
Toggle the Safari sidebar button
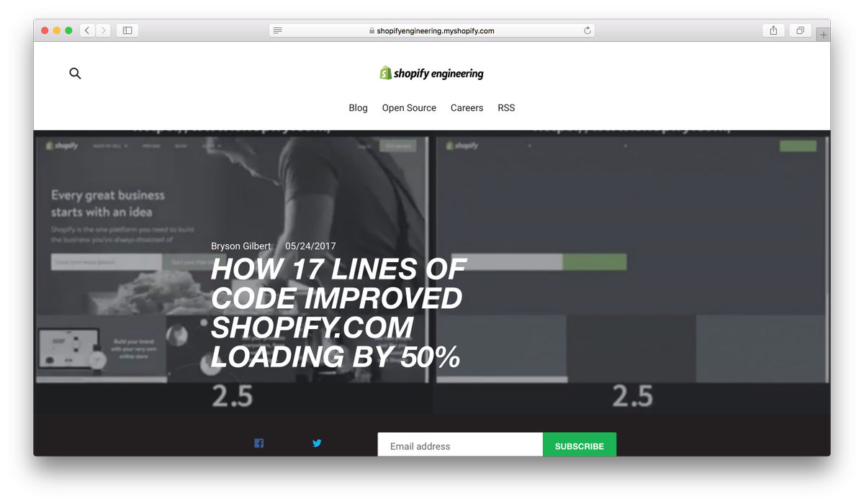127,30
